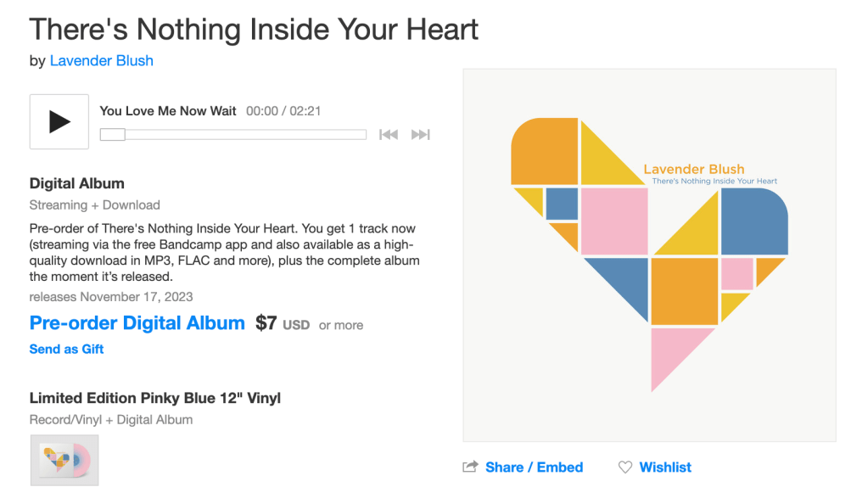Choose Send as Gift
The image size is (868, 487).
pyautogui.click(x=66, y=349)
